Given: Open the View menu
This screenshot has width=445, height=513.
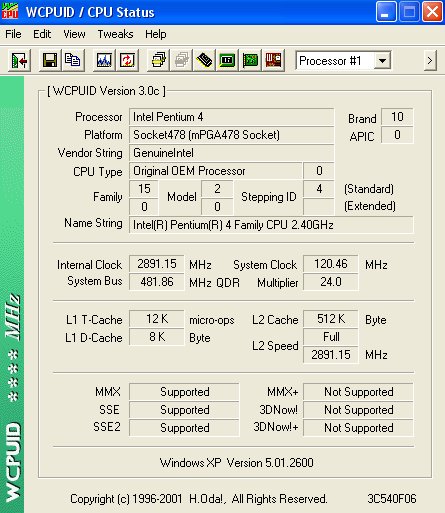Looking at the screenshot, I should (x=74, y=34).
